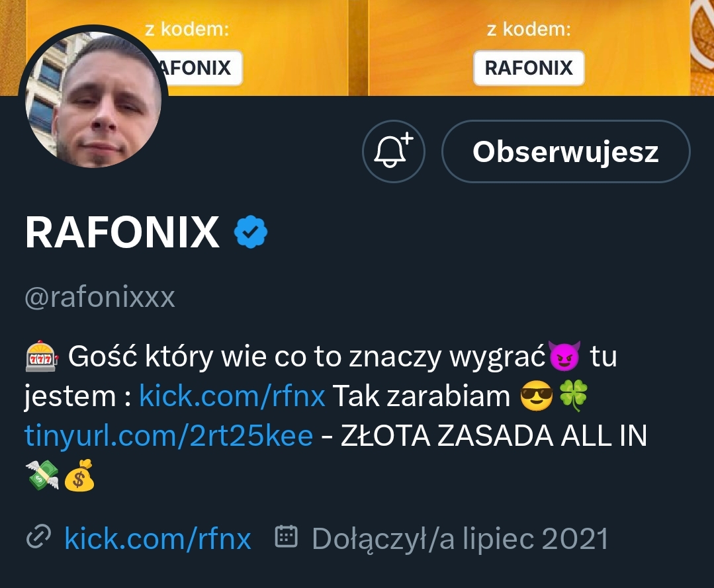
Task: Click the sunglasses face emoji
Action: (537, 397)
